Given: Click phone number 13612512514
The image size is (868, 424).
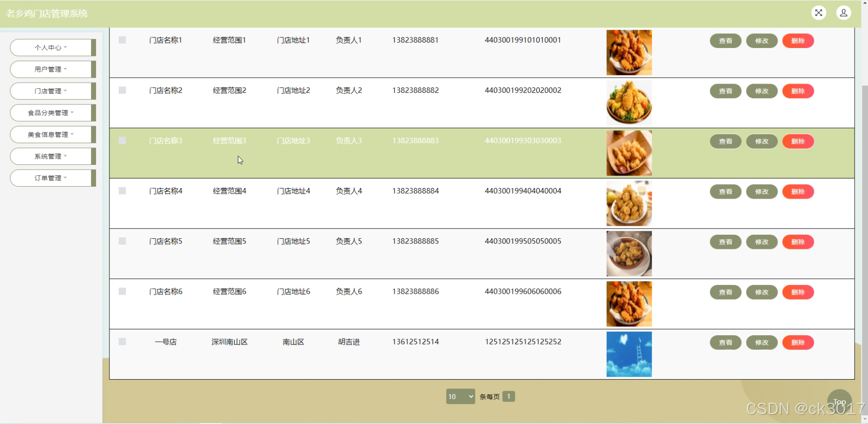Looking at the screenshot, I should pyautogui.click(x=415, y=342).
